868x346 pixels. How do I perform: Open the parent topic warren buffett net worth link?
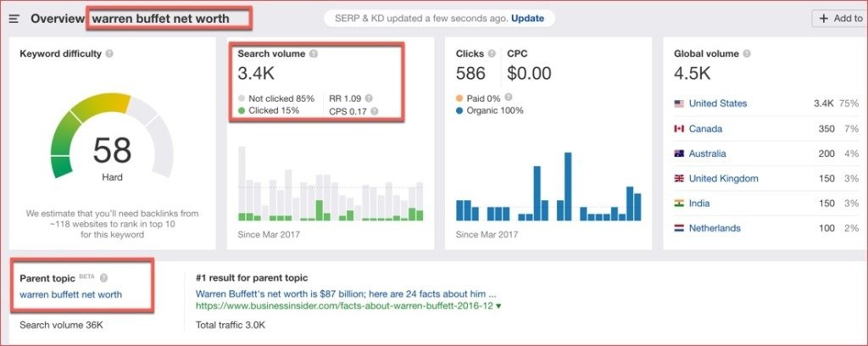[x=70, y=294]
